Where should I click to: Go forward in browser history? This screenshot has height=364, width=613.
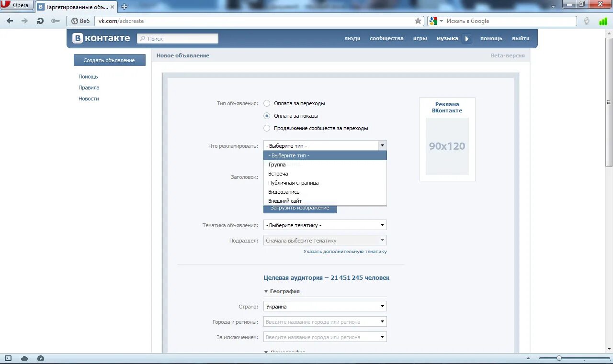coord(25,21)
